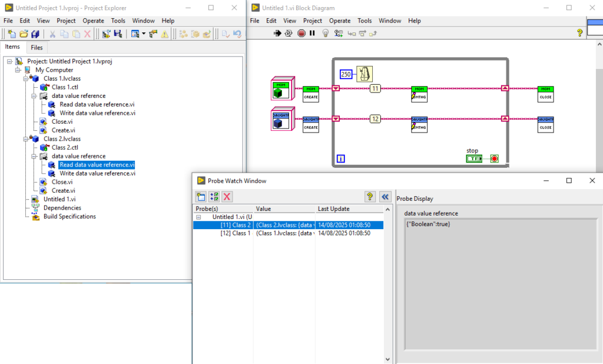This screenshot has height=364, width=603.
Task: Click the 250 numeric constant on diagram
Action: pyautogui.click(x=346, y=74)
